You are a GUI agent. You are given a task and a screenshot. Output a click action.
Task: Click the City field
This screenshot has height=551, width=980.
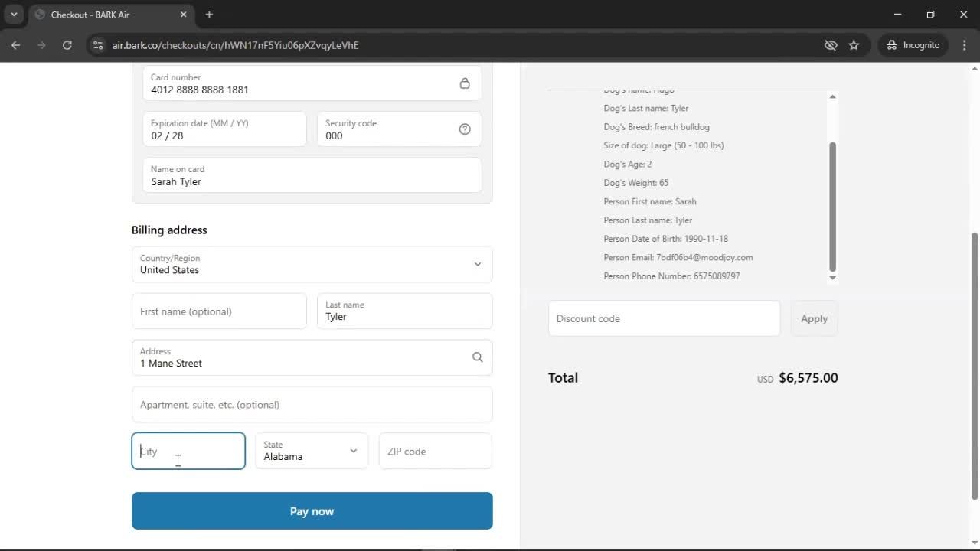click(x=188, y=451)
